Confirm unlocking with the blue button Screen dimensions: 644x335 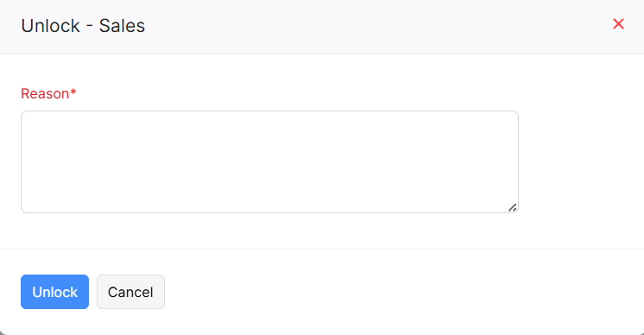coord(54,292)
